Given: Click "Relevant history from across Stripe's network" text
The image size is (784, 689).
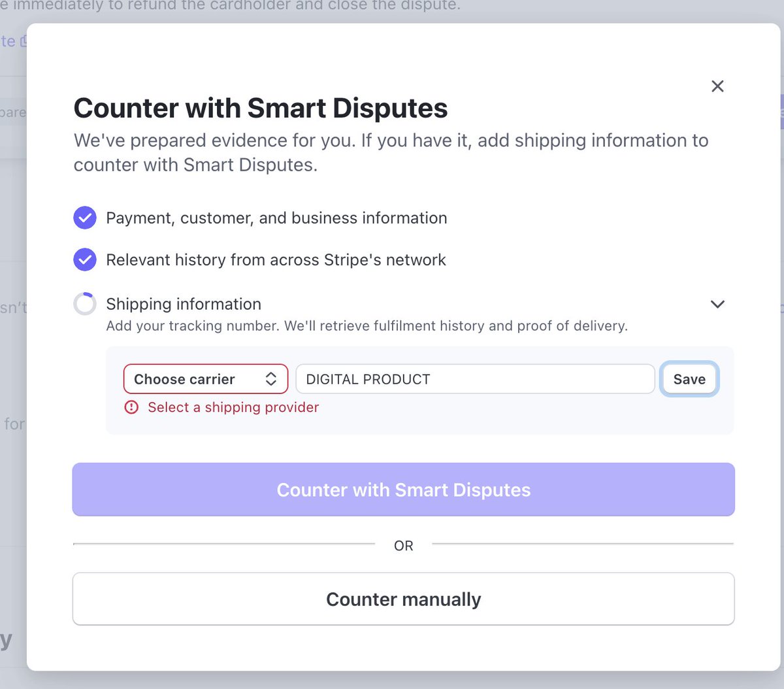Looking at the screenshot, I should point(276,260).
